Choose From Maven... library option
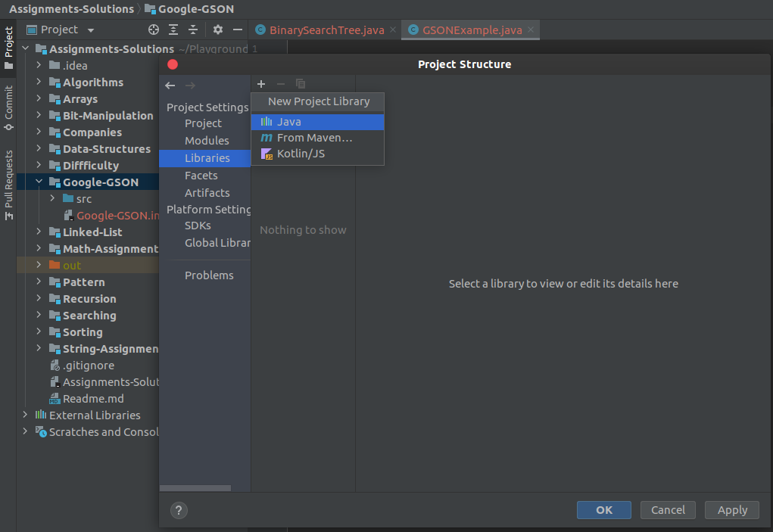Screen dimensions: 773x532 (x=317, y=138)
